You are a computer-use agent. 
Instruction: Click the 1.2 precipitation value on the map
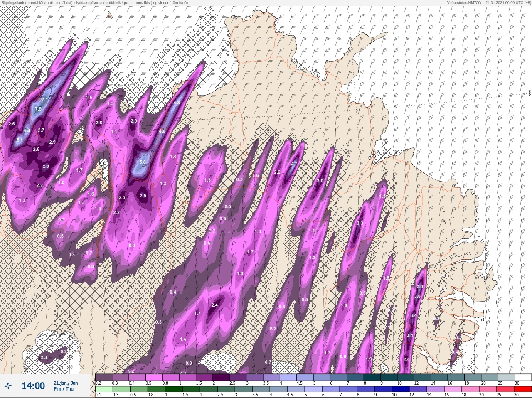pos(163,184)
